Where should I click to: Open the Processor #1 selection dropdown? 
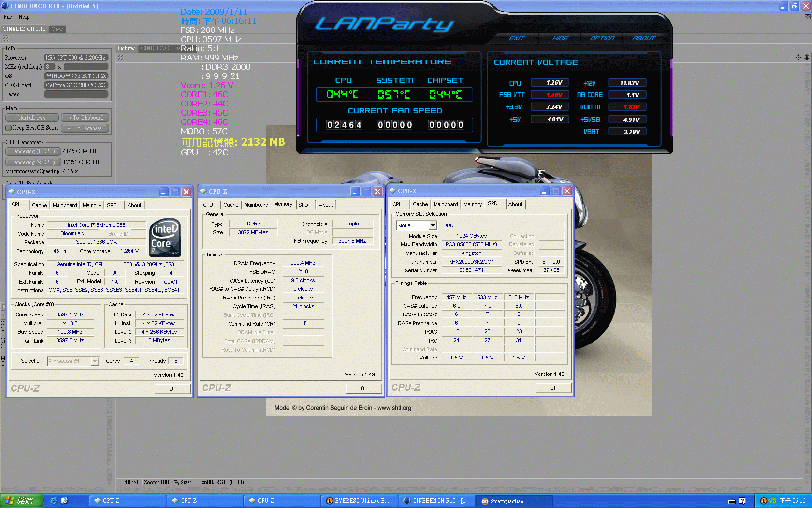[95, 361]
